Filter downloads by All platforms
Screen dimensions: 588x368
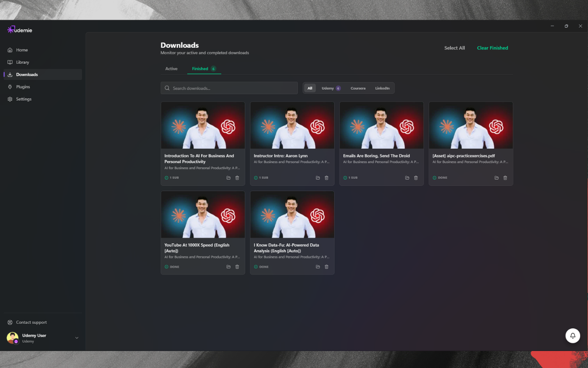(310, 88)
